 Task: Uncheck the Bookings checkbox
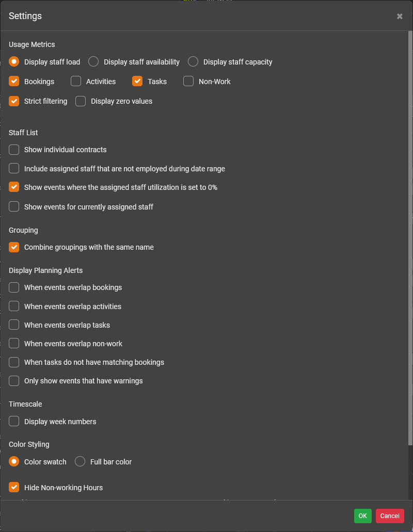tap(14, 82)
